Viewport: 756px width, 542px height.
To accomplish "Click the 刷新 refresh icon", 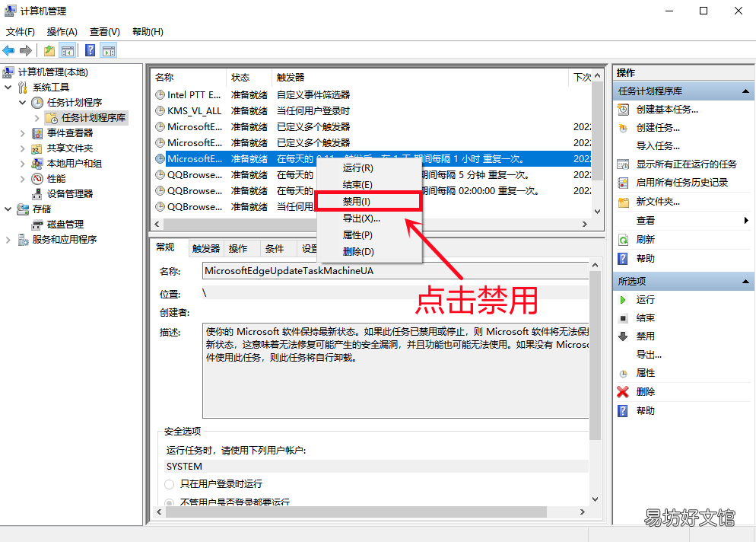I will 623,239.
